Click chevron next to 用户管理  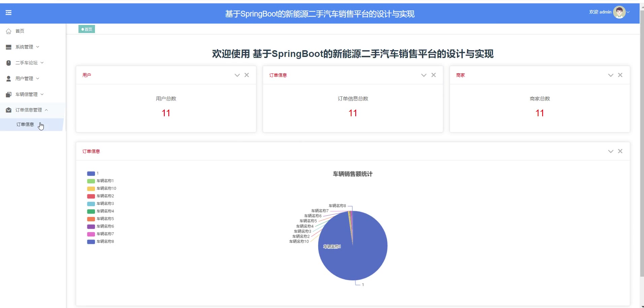click(x=38, y=79)
